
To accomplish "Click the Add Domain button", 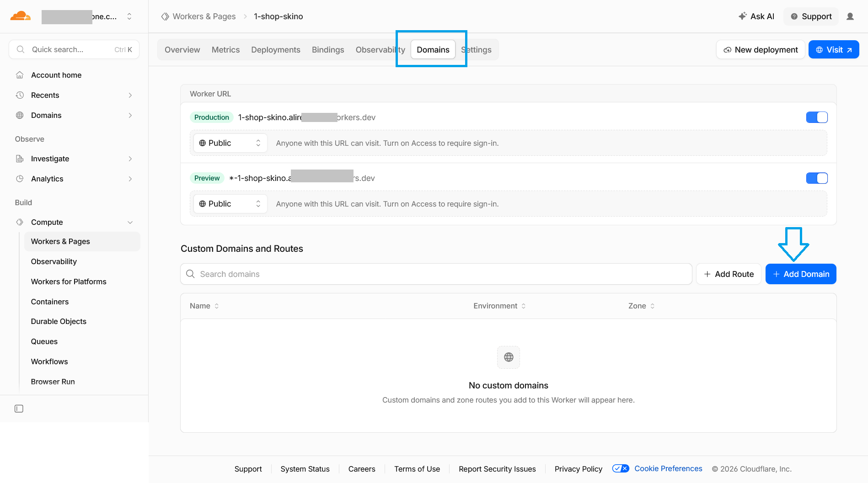I will click(801, 274).
